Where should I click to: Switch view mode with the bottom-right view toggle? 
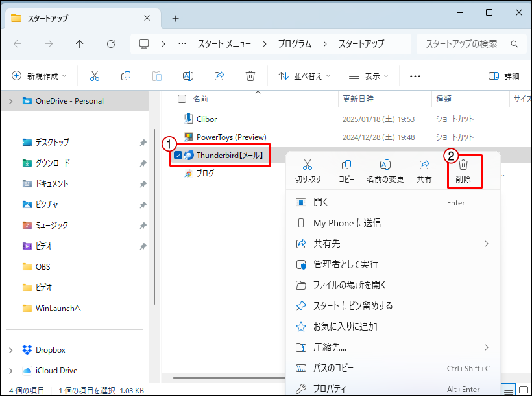pos(524,390)
